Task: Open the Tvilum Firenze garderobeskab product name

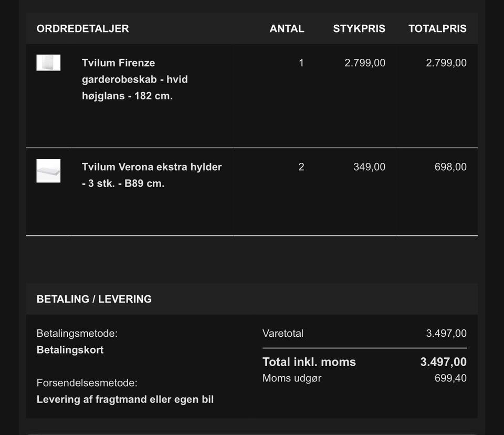Action: coord(135,79)
